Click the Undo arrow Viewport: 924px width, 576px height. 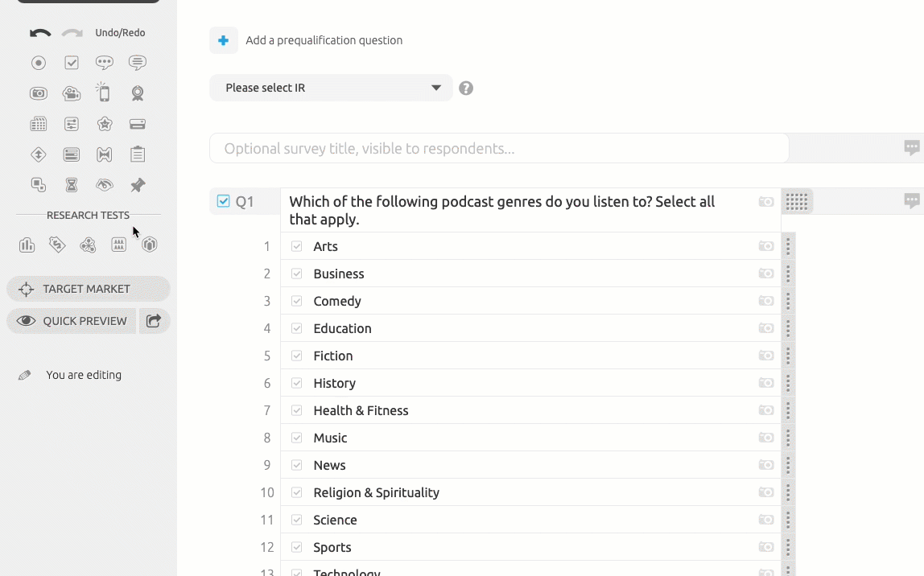click(40, 33)
